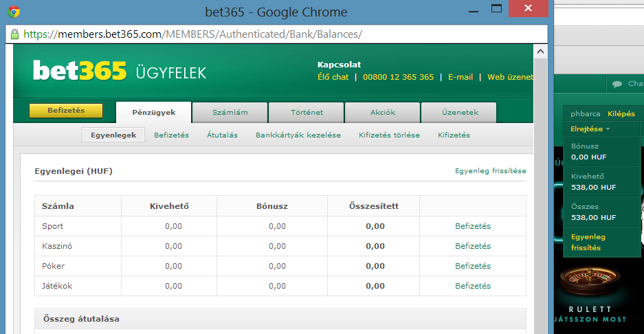Viewport: 644px width, 334px height.
Task: Click the roulette wheel image in background window
Action: 590,281
